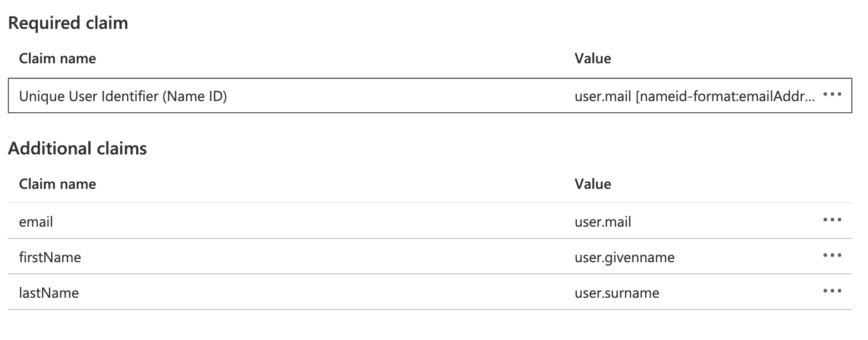Click the Value column header under Additional claims
The image size is (868, 340).
pyautogui.click(x=593, y=183)
